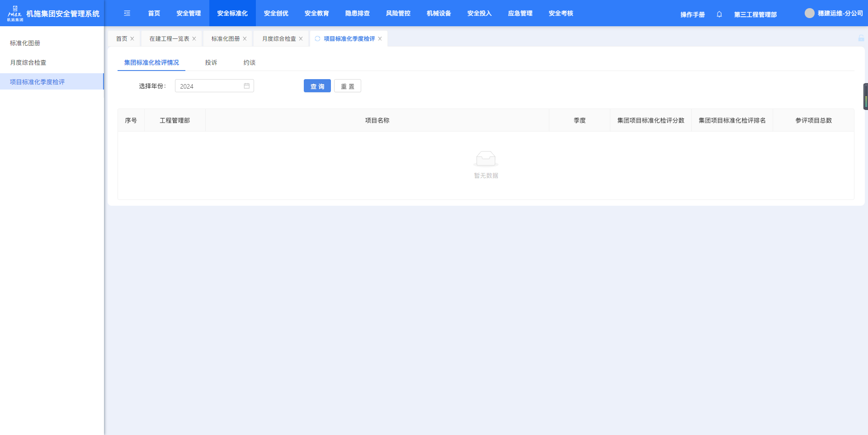The height and width of the screenshot is (435, 868).
Task: Click the user avatar icon
Action: pyautogui.click(x=809, y=14)
